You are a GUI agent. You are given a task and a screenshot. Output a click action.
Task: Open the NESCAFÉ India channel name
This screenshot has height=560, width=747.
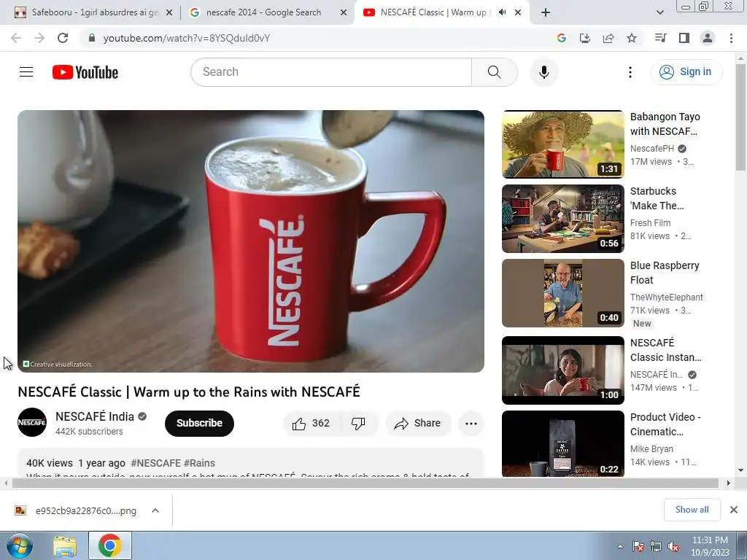[95, 416]
